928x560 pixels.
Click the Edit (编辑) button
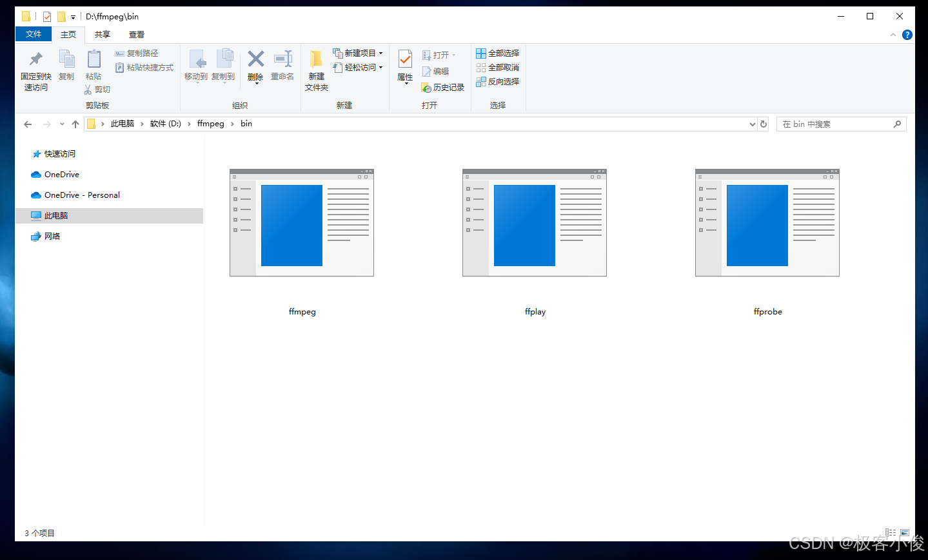coord(435,72)
